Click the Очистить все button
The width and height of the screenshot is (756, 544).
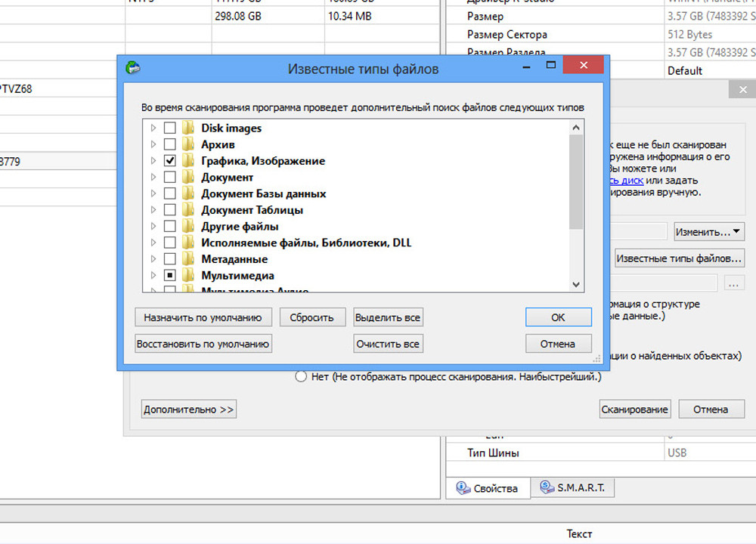(x=388, y=344)
